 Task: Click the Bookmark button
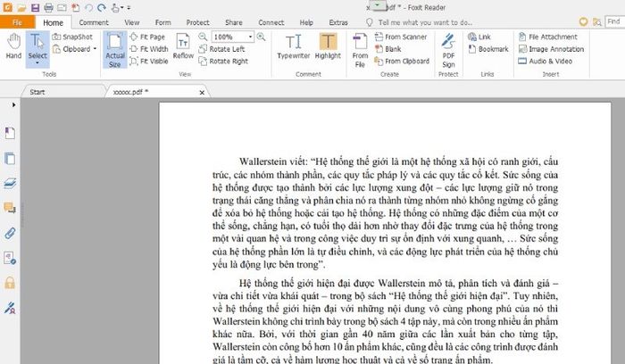491,49
